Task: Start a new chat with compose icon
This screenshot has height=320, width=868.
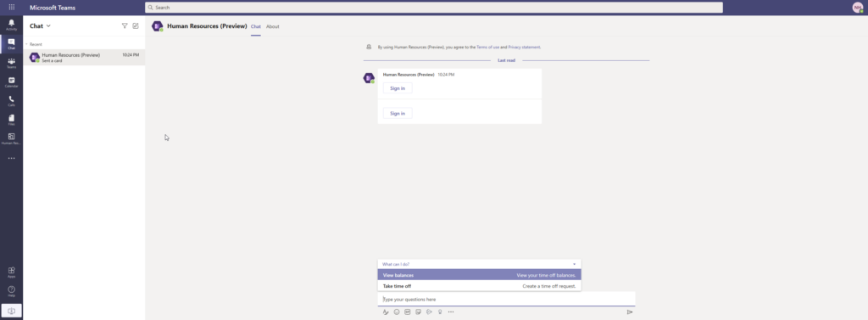Action: (136, 25)
